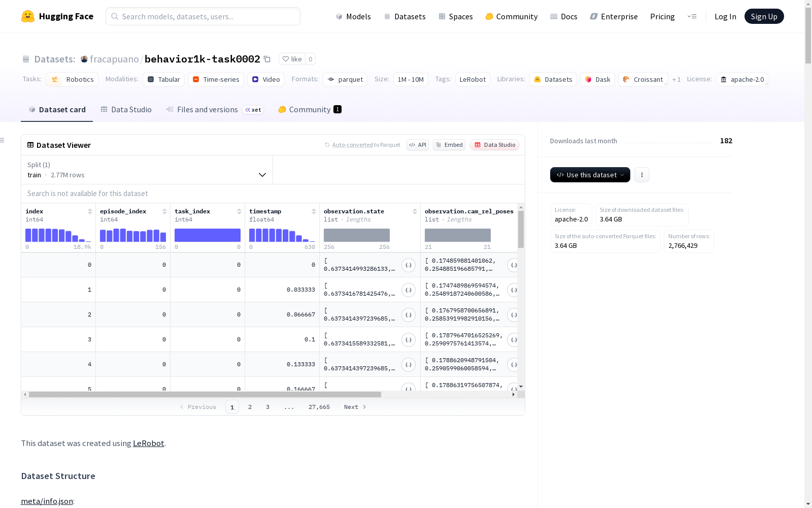Expand cell JSON for observation.state row 3
This screenshot has width=812, height=508.
coord(409,340)
